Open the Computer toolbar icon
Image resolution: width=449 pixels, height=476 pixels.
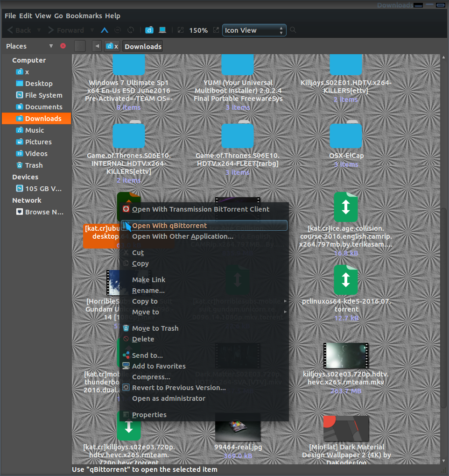[162, 30]
